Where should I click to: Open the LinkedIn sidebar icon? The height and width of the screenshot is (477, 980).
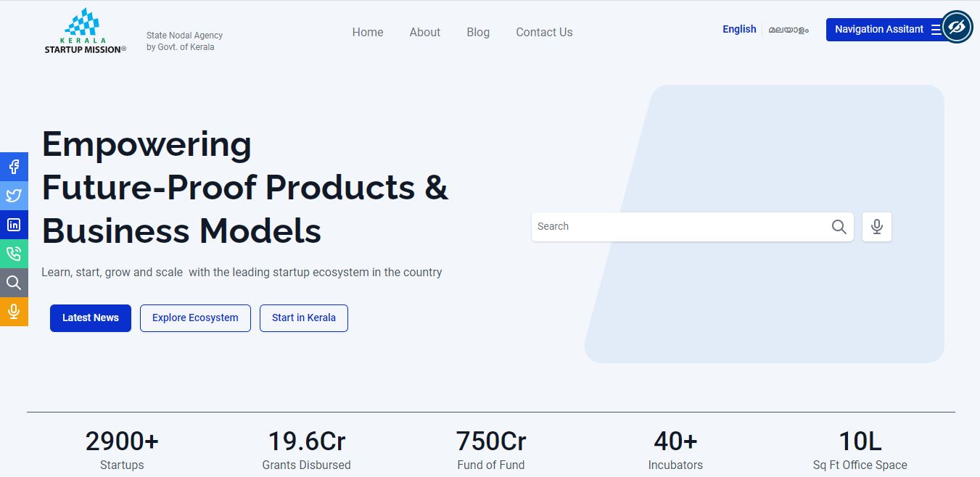tap(14, 225)
